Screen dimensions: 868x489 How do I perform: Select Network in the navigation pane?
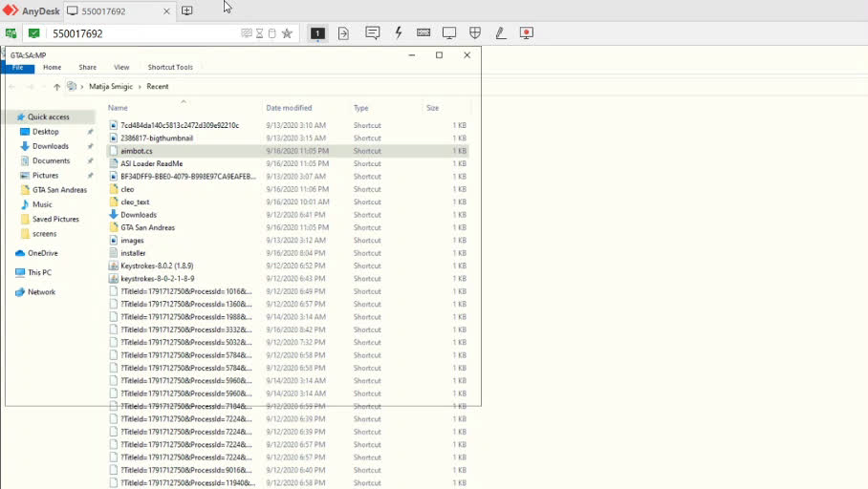pyautogui.click(x=41, y=292)
